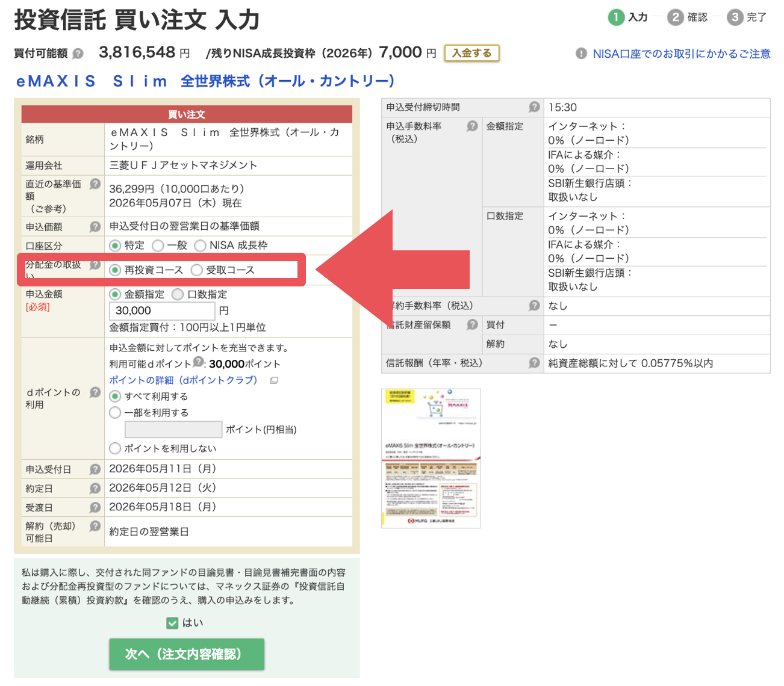Click 純資産総額に対して 0.05775％以内 text
This screenshot has width=784, height=686.
tap(630, 363)
